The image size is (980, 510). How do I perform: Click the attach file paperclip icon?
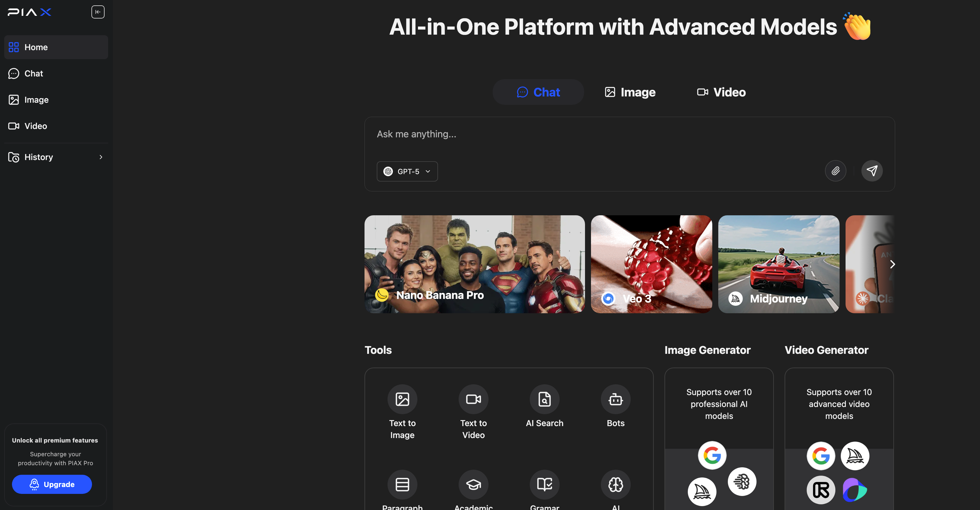coord(835,171)
